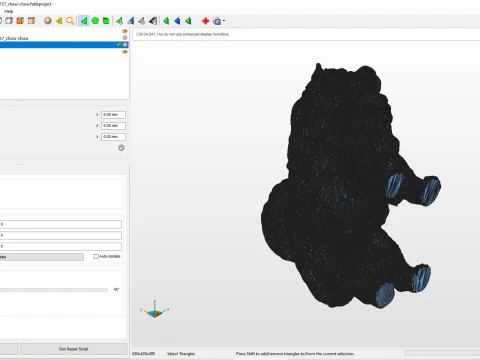Click the 'Press Shift to add/remove triangles' hint
Image resolution: width=480 pixels, height=360 pixels.
click(295, 354)
